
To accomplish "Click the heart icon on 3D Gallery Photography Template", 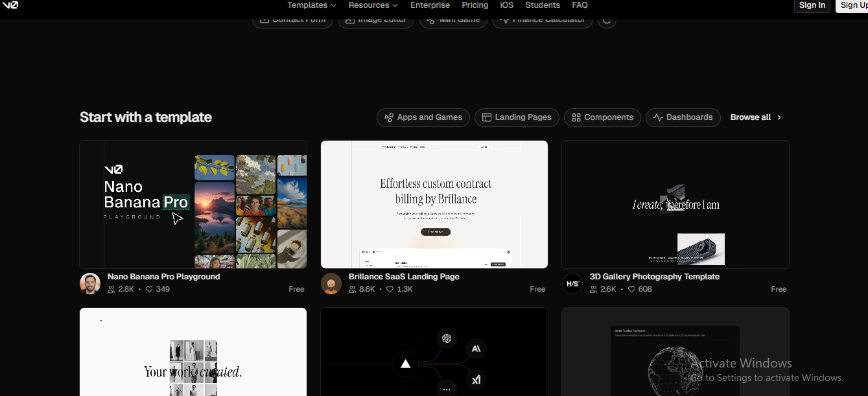I will click(x=631, y=289).
